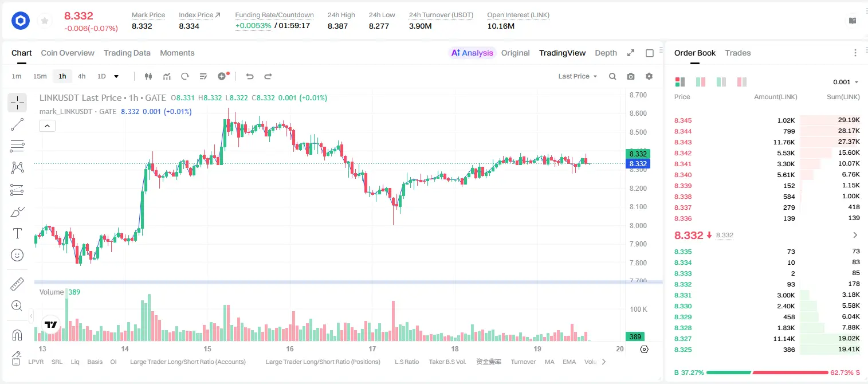Select the Text annotation tool
Viewport: 868px width, 384px height.
(x=17, y=233)
